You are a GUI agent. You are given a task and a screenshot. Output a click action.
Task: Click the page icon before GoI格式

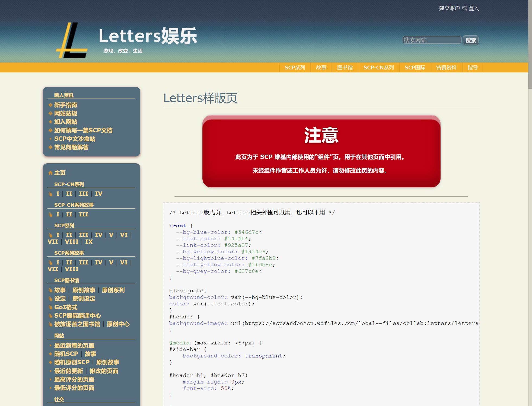tap(50, 307)
